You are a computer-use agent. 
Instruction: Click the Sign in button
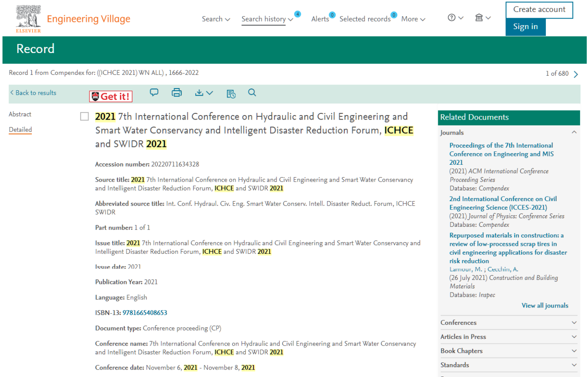pos(526,27)
